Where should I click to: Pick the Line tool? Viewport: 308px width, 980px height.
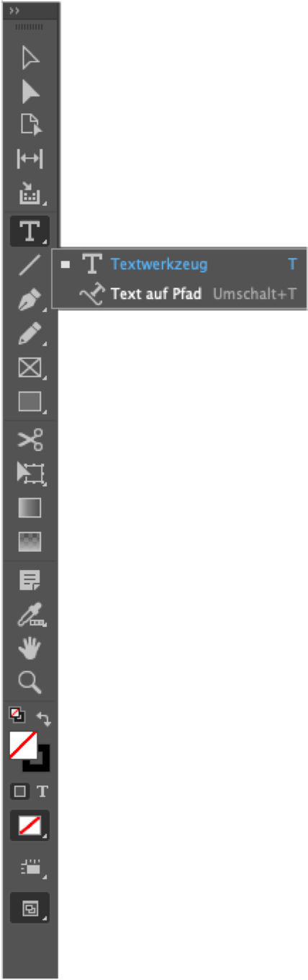point(30,265)
